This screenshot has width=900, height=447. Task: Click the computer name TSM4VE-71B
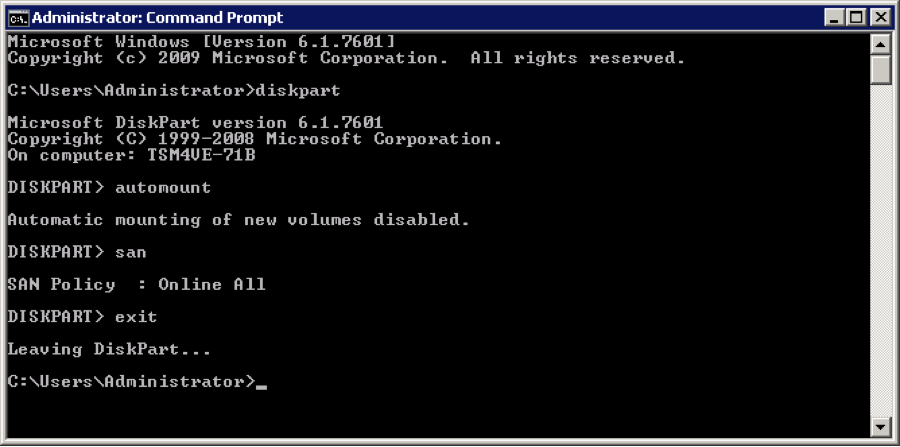(201, 155)
